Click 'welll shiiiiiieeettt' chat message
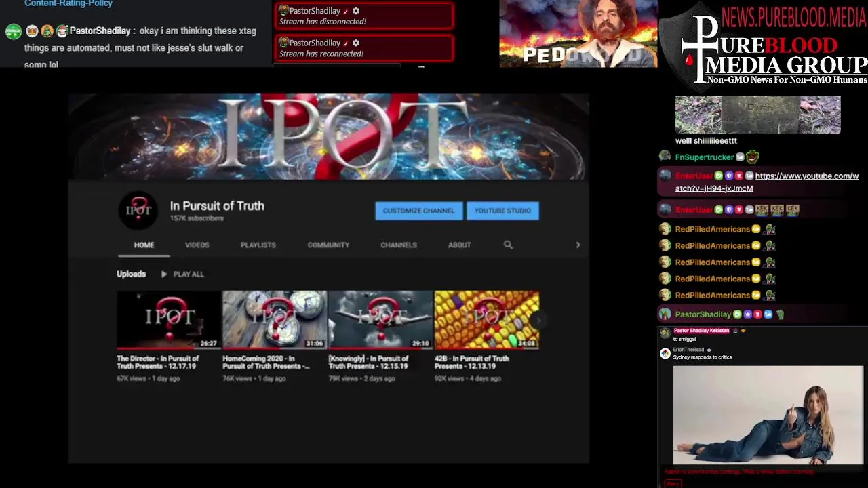This screenshot has height=488, width=868. pyautogui.click(x=706, y=141)
